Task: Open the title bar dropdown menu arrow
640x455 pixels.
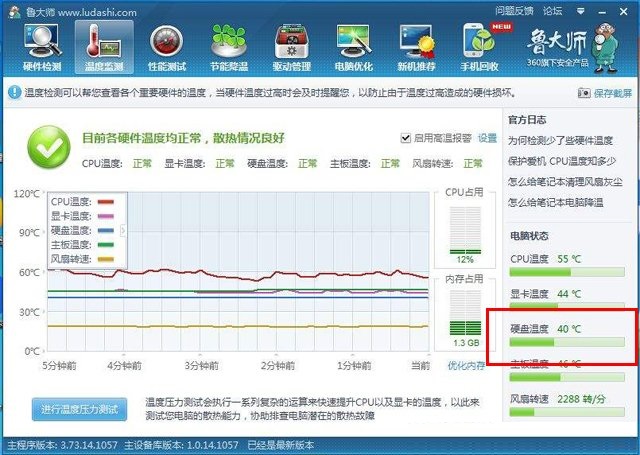Action: tap(580, 11)
